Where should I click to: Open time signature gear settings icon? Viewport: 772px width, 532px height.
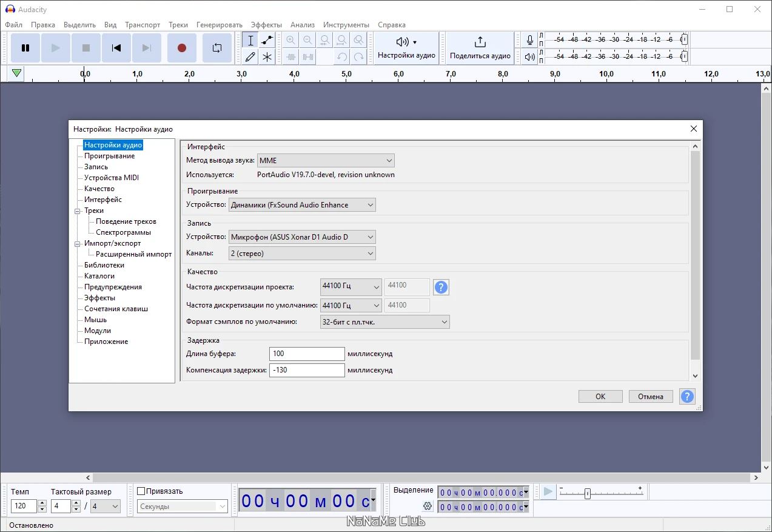tap(428, 506)
